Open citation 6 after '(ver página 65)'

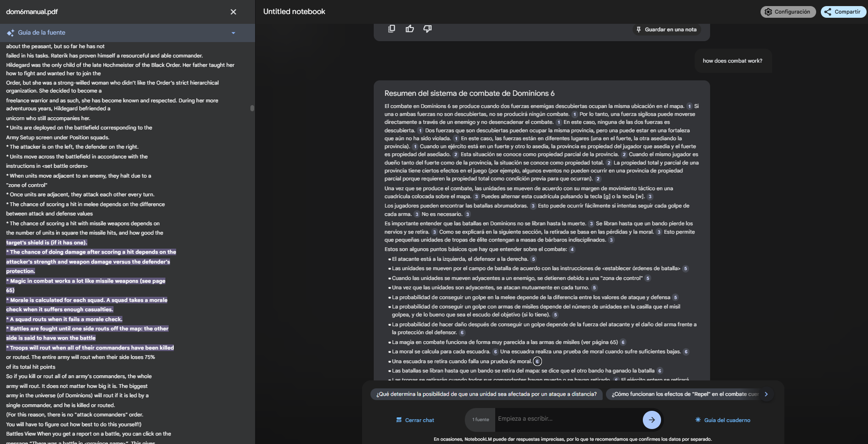coord(623,343)
